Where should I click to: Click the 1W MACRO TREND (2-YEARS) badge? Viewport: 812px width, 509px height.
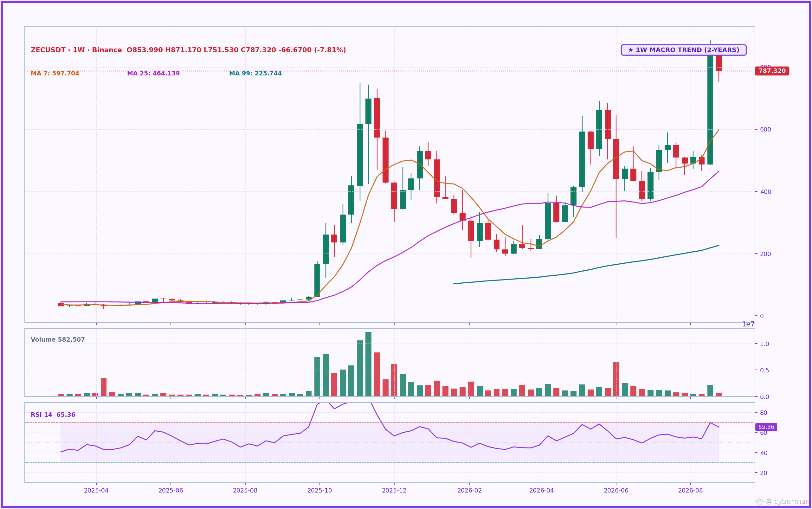click(x=683, y=50)
